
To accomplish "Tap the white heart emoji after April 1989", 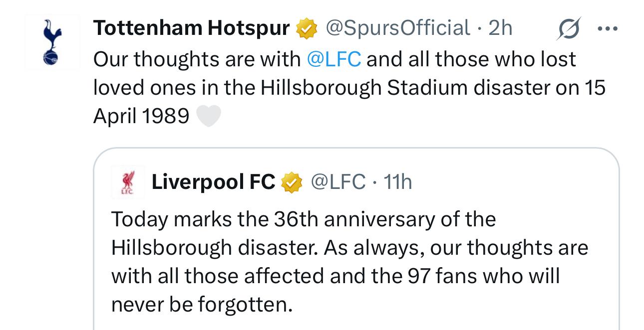I will pyautogui.click(x=208, y=117).
